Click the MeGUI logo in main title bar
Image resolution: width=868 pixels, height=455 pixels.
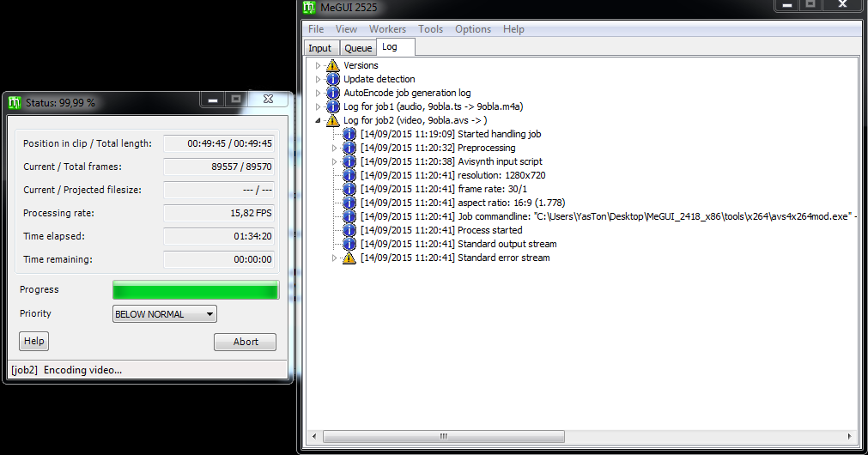(309, 7)
